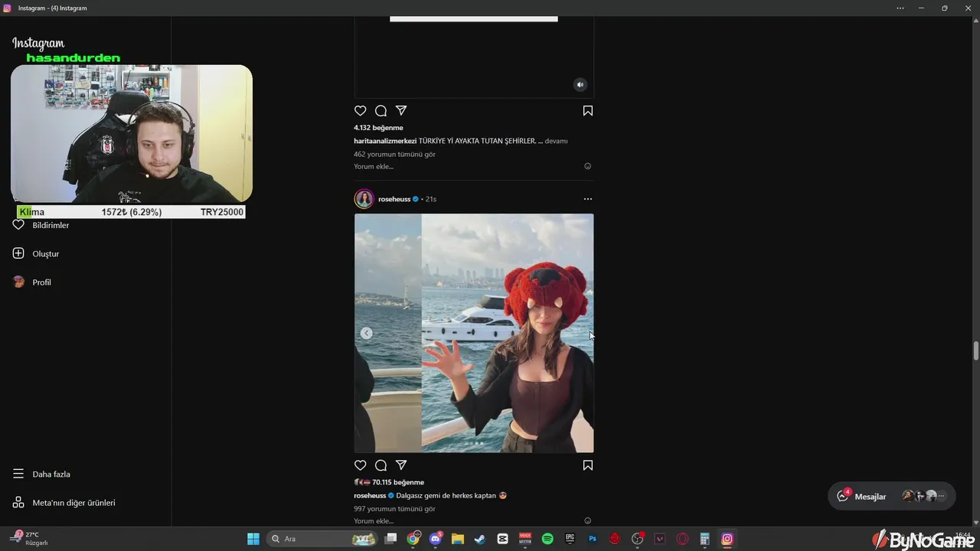The image size is (980, 551).
Task: View all 997 comments
Action: coord(394,508)
